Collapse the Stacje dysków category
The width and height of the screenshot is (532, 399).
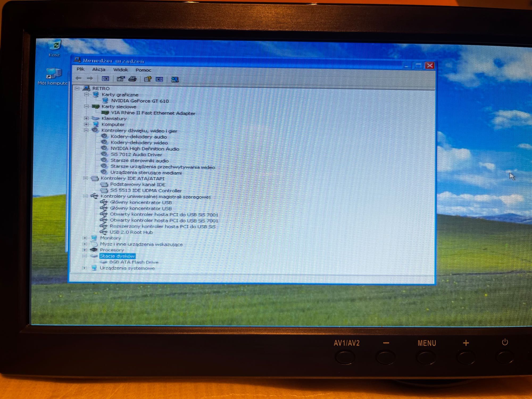85,256
